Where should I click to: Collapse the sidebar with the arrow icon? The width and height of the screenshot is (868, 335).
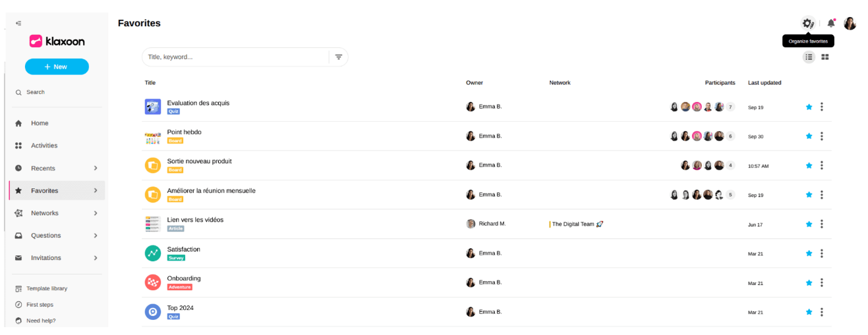click(x=18, y=23)
